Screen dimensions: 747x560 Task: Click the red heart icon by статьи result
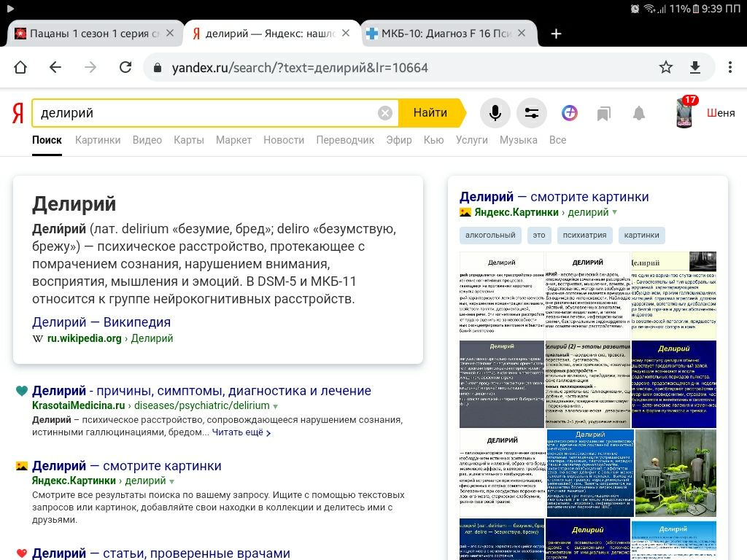tap(21, 553)
